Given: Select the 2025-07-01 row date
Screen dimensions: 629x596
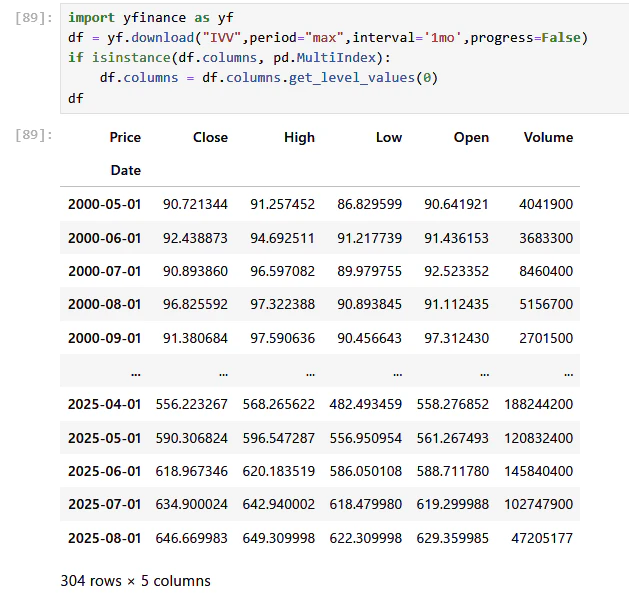Looking at the screenshot, I should (104, 504).
